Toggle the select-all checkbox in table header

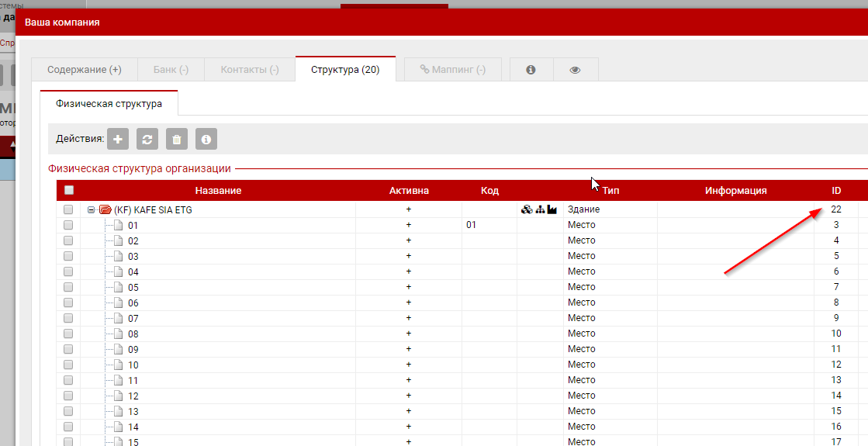(x=68, y=191)
